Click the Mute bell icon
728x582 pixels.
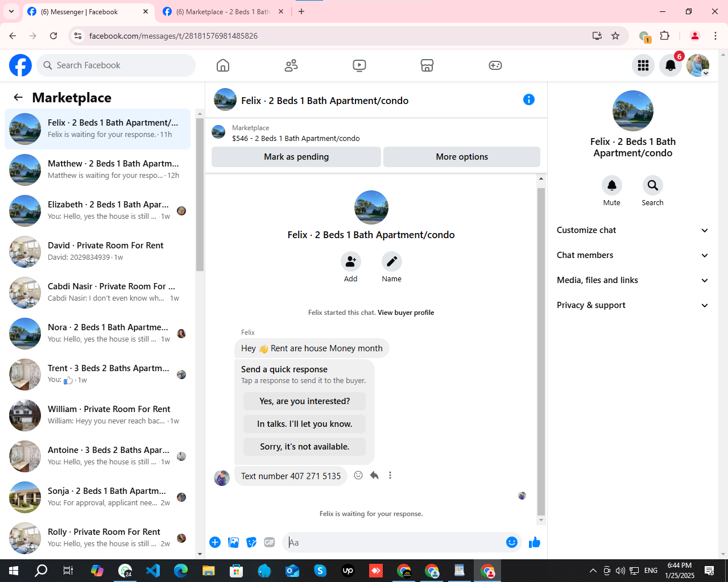612,185
